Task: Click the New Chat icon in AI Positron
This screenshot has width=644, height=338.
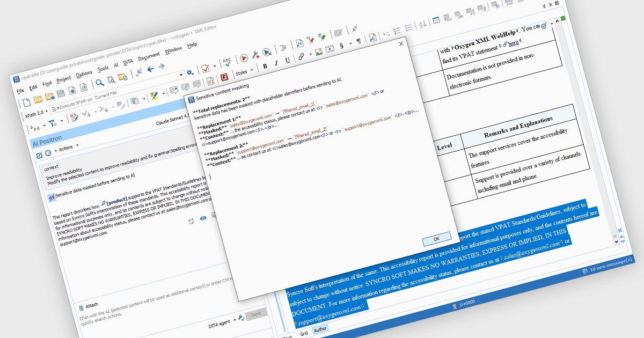Action: click(39, 155)
